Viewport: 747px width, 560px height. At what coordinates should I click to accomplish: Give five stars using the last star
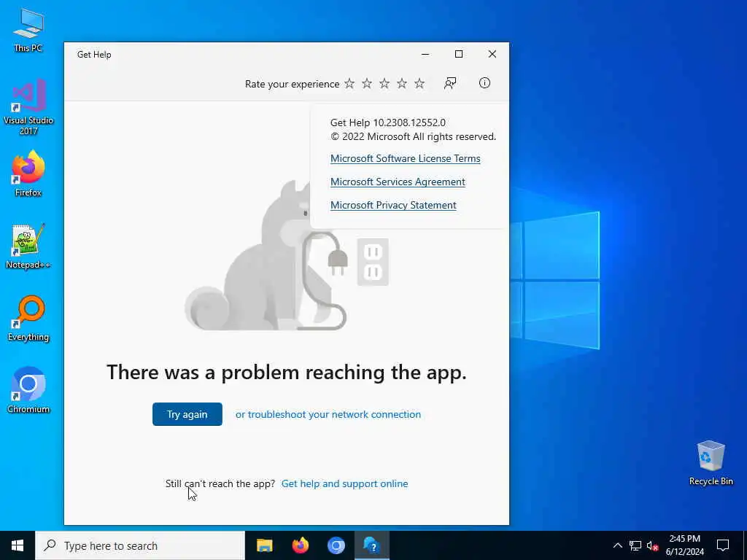(x=419, y=83)
